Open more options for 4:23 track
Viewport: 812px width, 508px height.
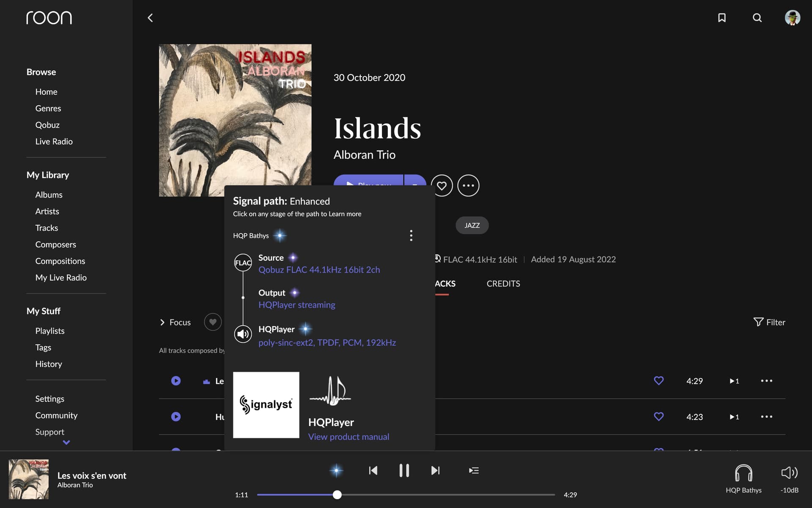(766, 417)
